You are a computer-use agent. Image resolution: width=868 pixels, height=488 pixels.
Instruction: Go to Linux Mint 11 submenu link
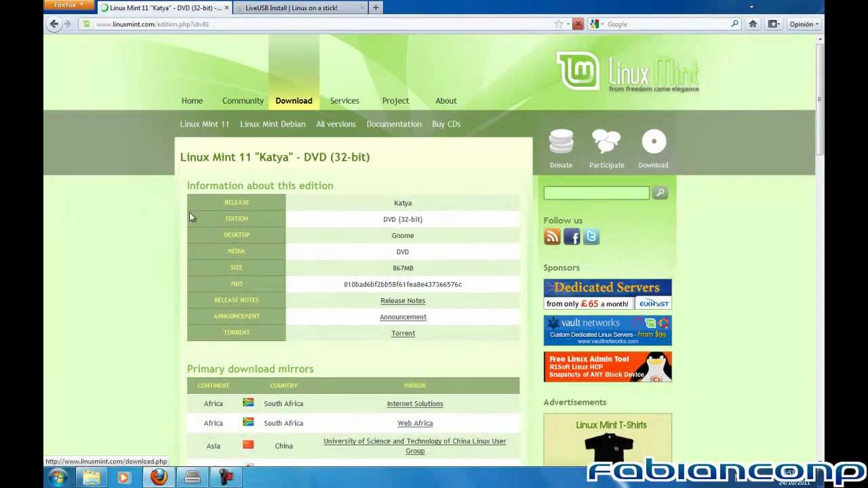point(204,124)
